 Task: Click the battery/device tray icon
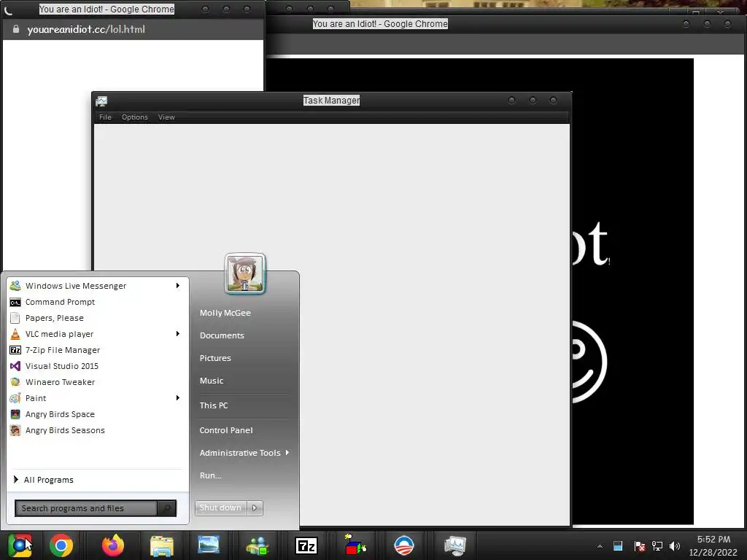(x=618, y=546)
